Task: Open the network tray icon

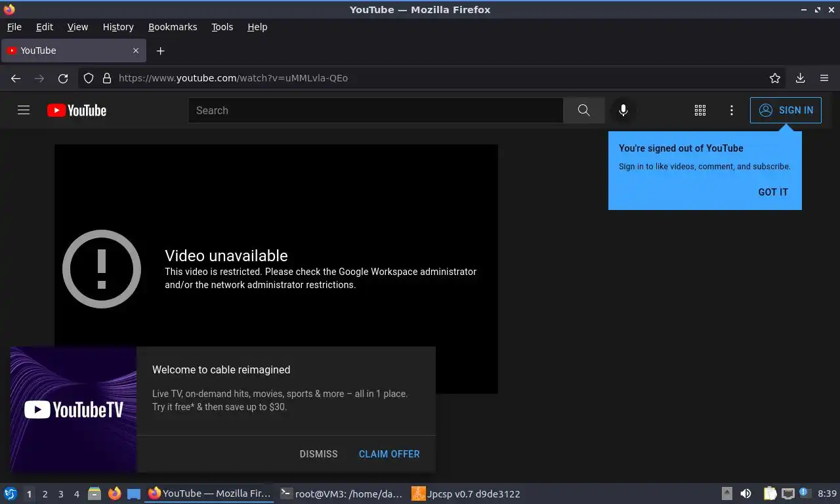Action: click(787, 493)
